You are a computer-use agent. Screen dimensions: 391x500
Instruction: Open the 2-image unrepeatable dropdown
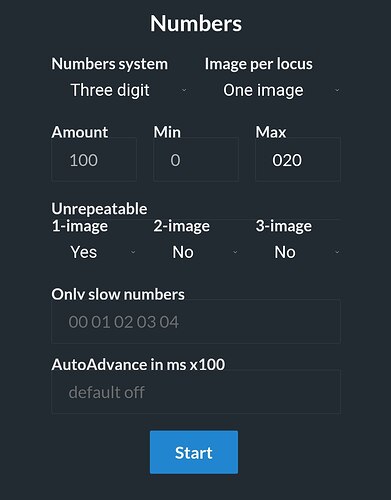click(196, 252)
